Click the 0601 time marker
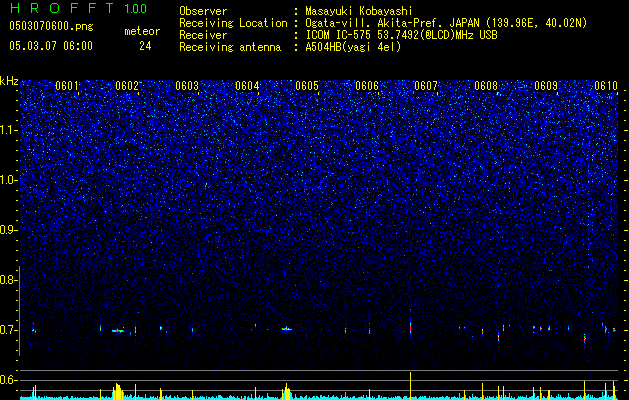The width and height of the screenshot is (629, 400). (67, 86)
